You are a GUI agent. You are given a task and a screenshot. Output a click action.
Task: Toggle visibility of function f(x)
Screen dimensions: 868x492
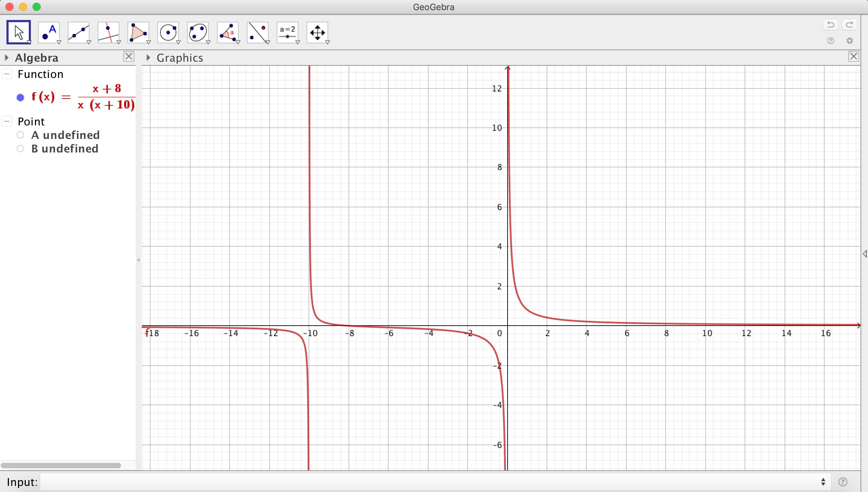pyautogui.click(x=20, y=98)
